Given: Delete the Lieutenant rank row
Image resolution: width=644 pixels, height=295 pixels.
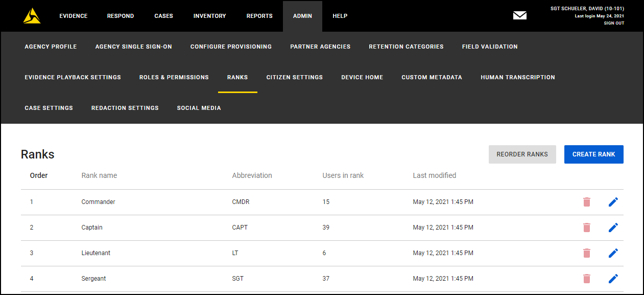Looking at the screenshot, I should click(x=587, y=253).
